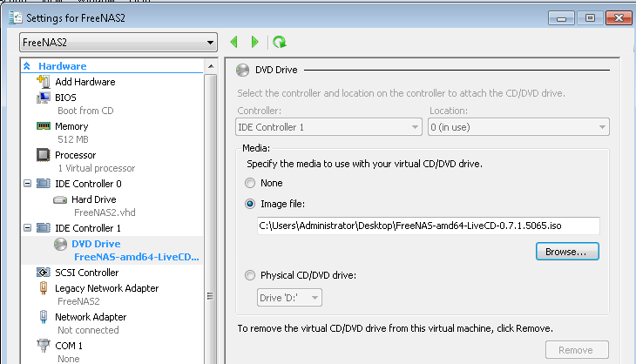Image resolution: width=636 pixels, height=364 pixels.
Task: Open the Drive 'D:' dropdown
Action: point(289,298)
